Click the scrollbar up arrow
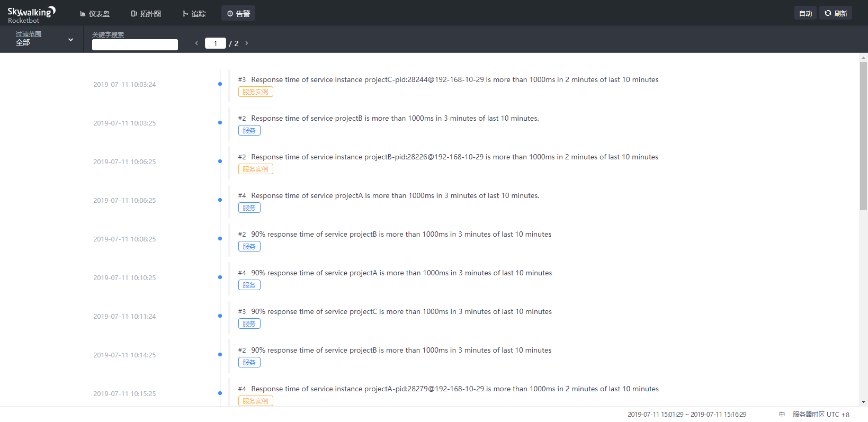This screenshot has width=868, height=422. (863, 57)
